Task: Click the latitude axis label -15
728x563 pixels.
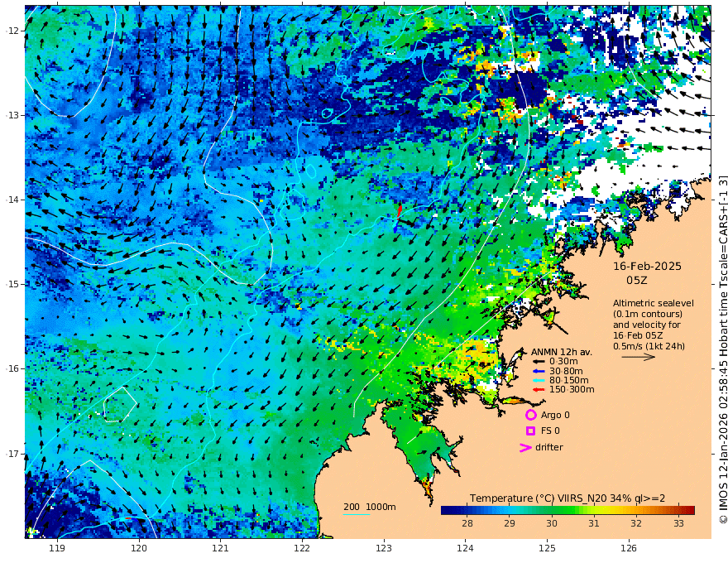Action: tap(12, 284)
